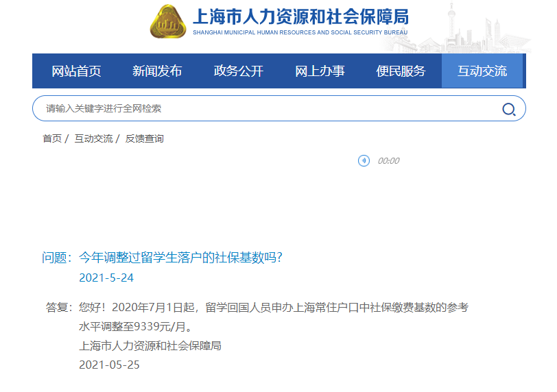This screenshot has height=392, width=557.
Task: Click the golden bureau emblem logo
Action: click(168, 21)
